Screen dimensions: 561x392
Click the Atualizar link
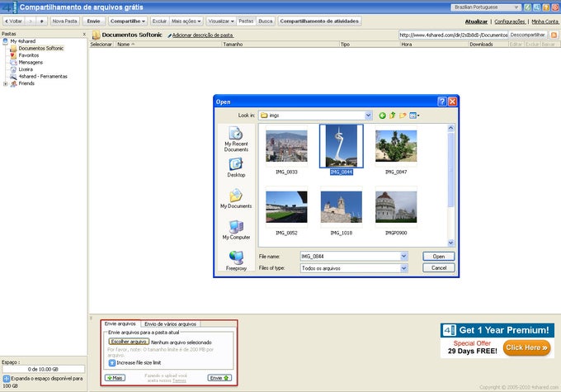pos(476,21)
